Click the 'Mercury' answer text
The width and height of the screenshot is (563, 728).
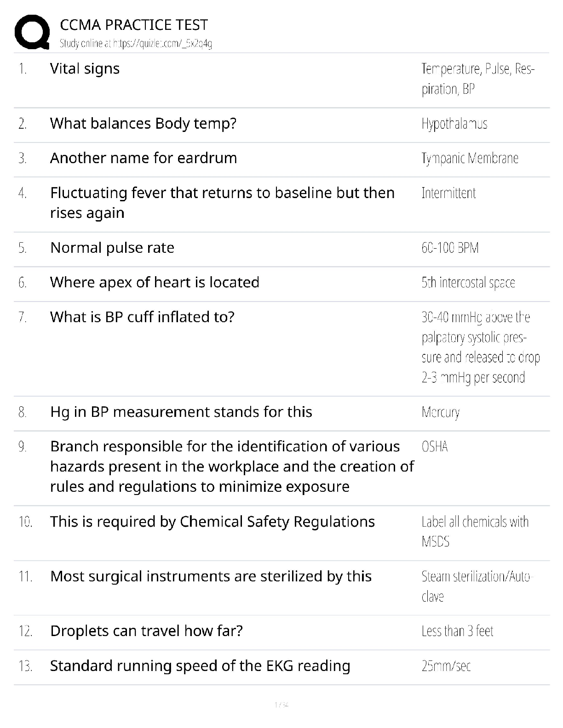click(x=440, y=412)
